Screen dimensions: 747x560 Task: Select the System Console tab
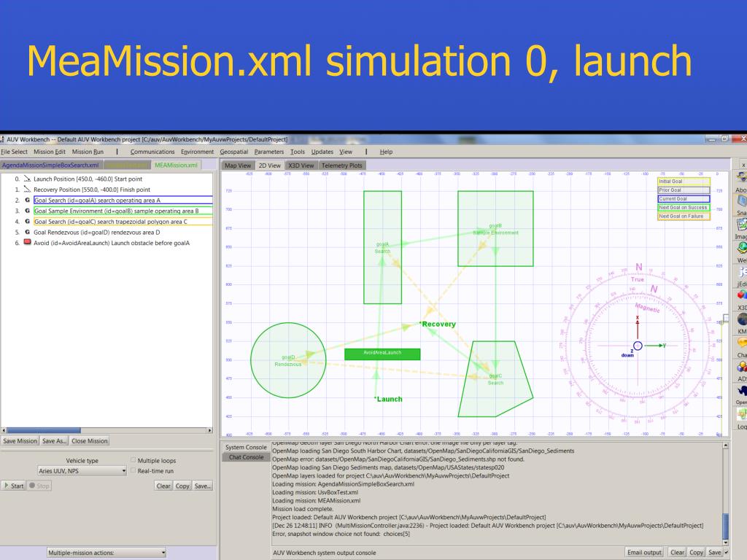(x=246, y=447)
